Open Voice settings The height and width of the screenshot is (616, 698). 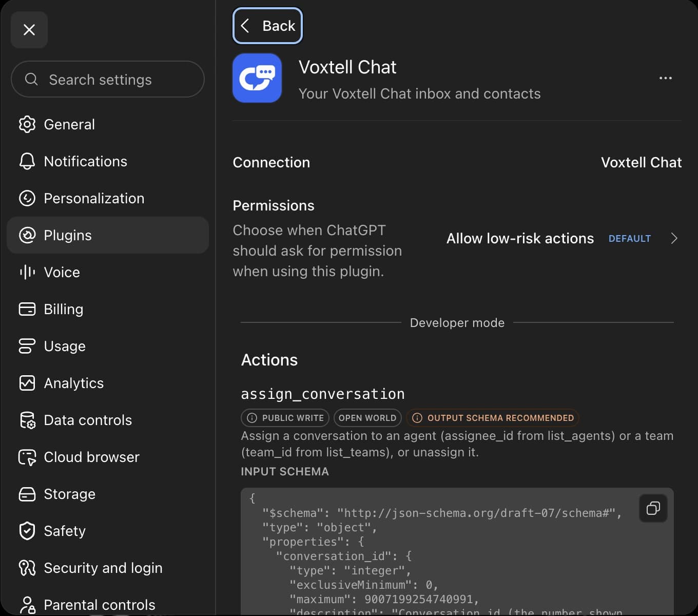coord(108,272)
